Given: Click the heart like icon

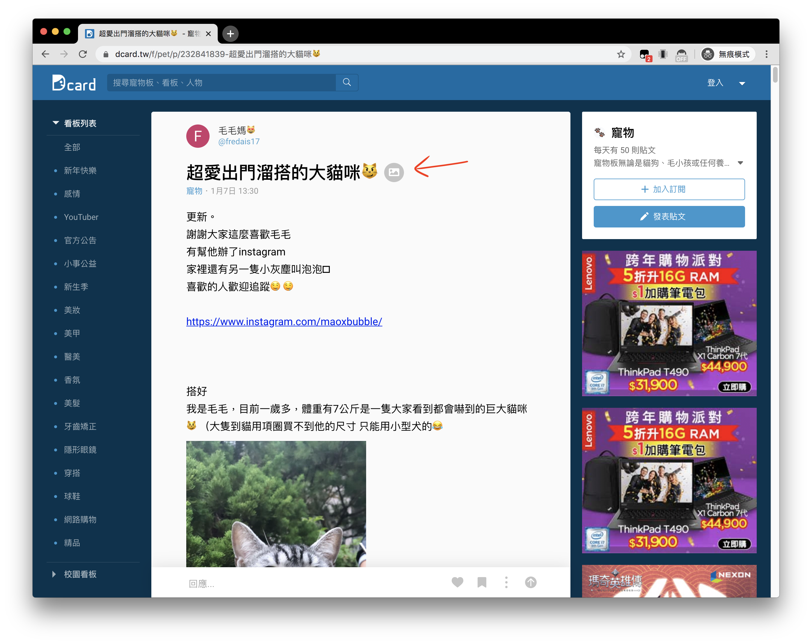Looking at the screenshot, I should (x=457, y=582).
